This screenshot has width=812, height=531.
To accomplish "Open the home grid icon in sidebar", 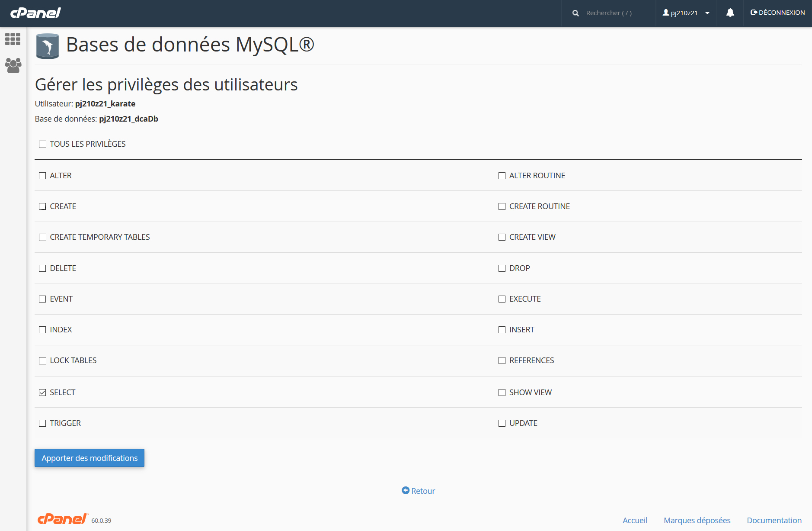I will click(13, 39).
